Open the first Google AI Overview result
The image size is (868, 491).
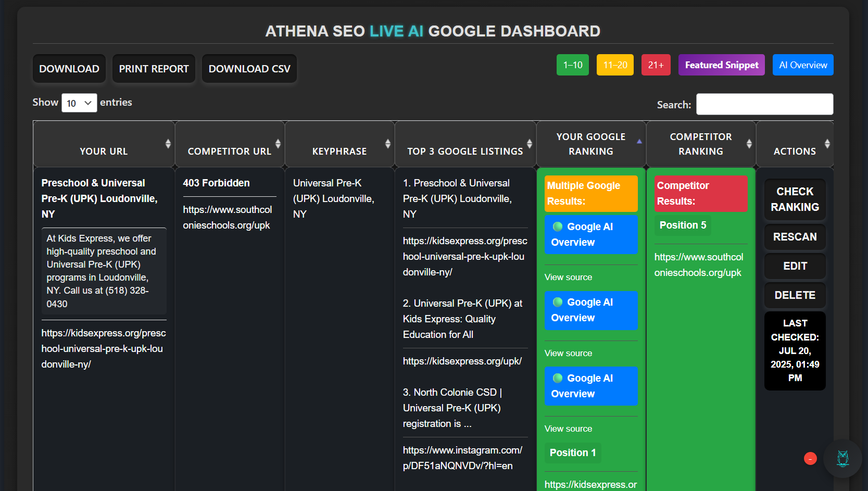point(591,234)
